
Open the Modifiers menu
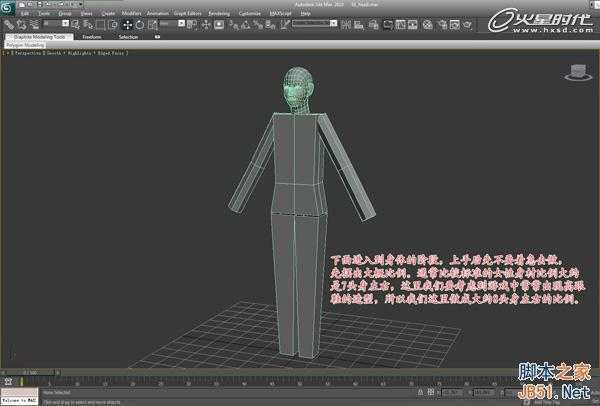pos(131,13)
